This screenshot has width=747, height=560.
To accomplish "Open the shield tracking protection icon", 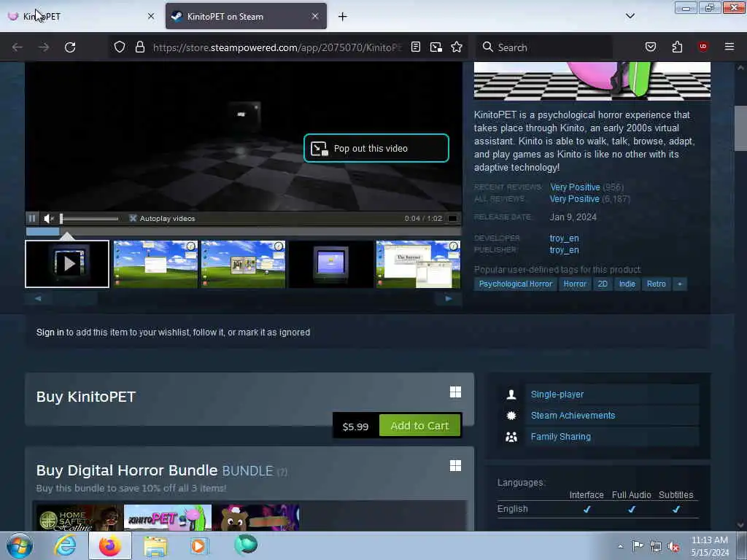I will pos(120,47).
